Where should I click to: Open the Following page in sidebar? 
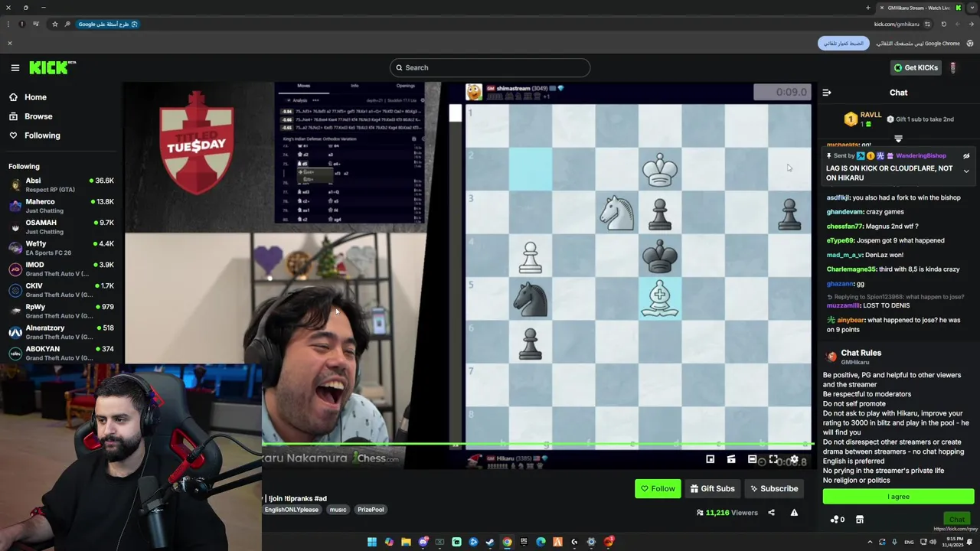tap(34, 135)
